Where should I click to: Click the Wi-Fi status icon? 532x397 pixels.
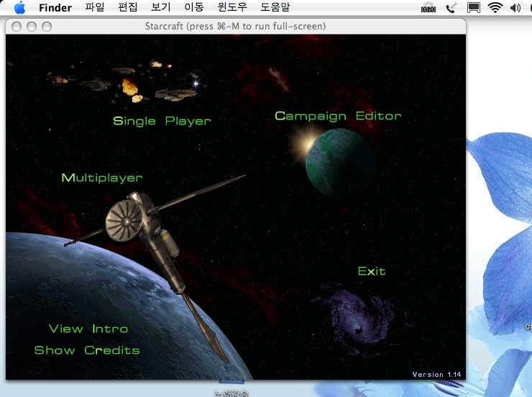[495, 7]
